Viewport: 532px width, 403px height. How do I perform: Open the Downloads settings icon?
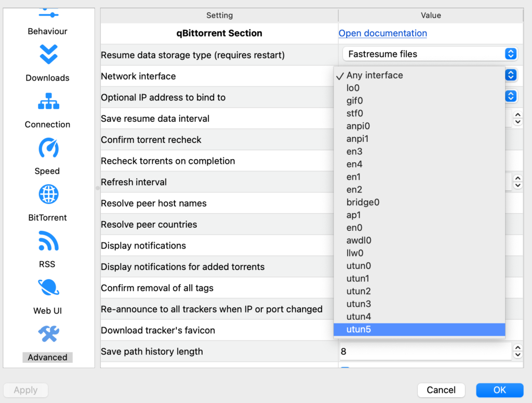coord(48,54)
